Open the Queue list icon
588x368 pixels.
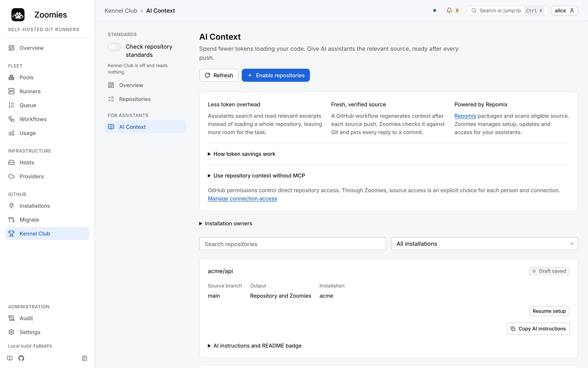pyautogui.click(x=11, y=105)
